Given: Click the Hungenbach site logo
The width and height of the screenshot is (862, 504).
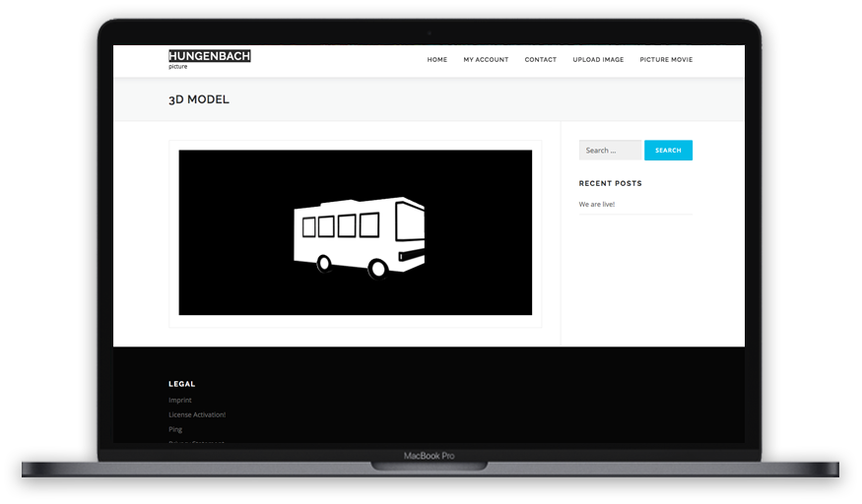Looking at the screenshot, I should (210, 55).
